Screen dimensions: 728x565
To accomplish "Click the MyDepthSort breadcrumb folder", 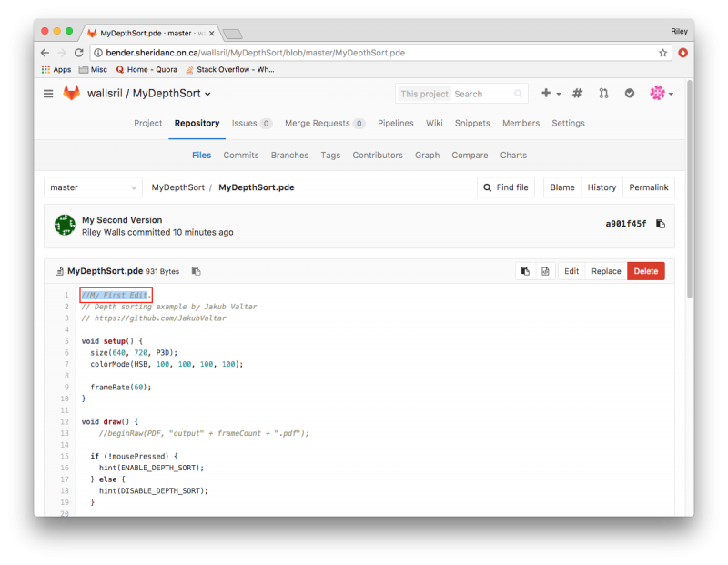I will 177,187.
